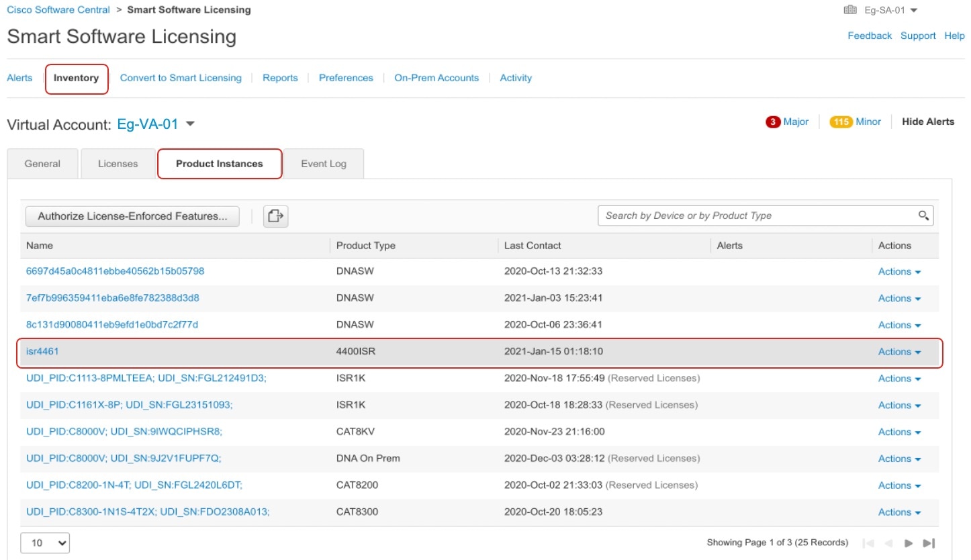The height and width of the screenshot is (560, 971).
Task: Click Hide Alerts link
Action: pos(928,122)
